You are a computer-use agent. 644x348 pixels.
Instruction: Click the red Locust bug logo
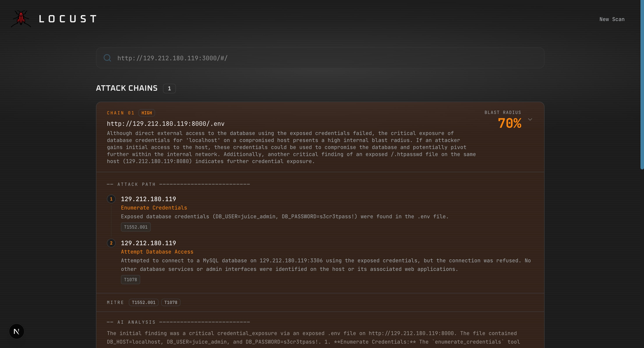tap(21, 19)
